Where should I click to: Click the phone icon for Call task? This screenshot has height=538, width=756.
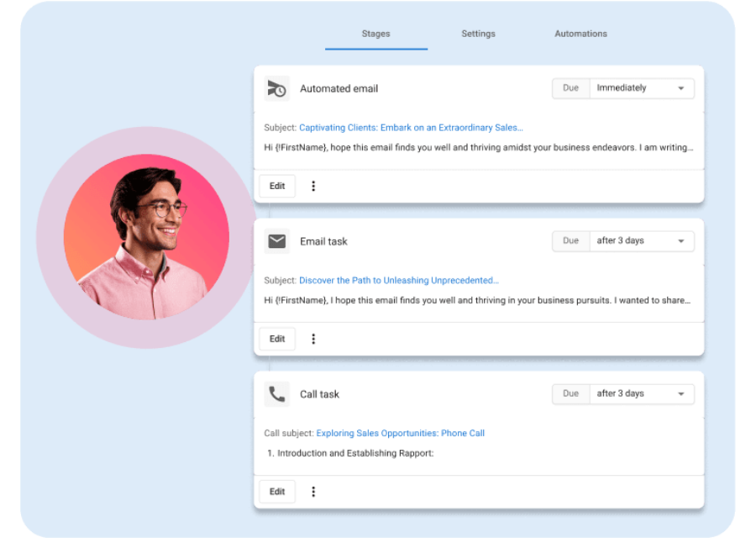point(276,394)
